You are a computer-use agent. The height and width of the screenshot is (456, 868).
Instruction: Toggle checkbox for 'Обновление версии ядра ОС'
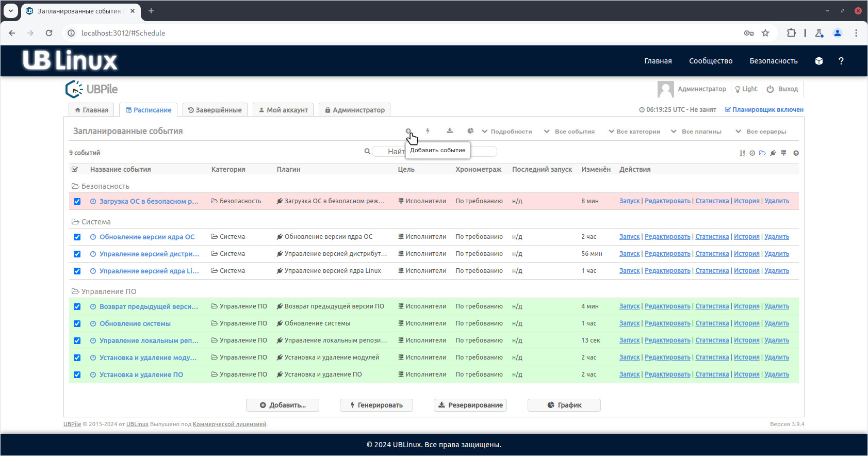point(77,237)
